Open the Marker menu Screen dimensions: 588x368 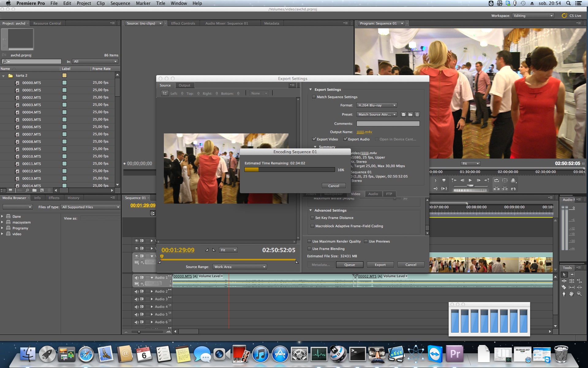coord(143,3)
